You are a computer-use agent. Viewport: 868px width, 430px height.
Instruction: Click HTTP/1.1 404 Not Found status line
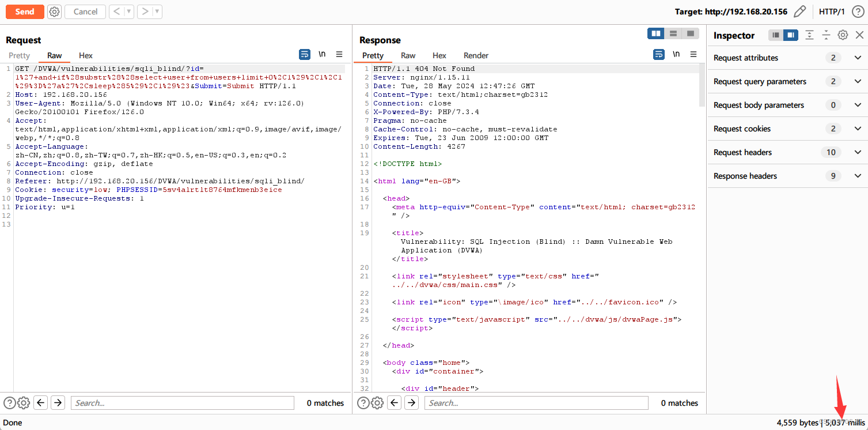[x=424, y=69]
